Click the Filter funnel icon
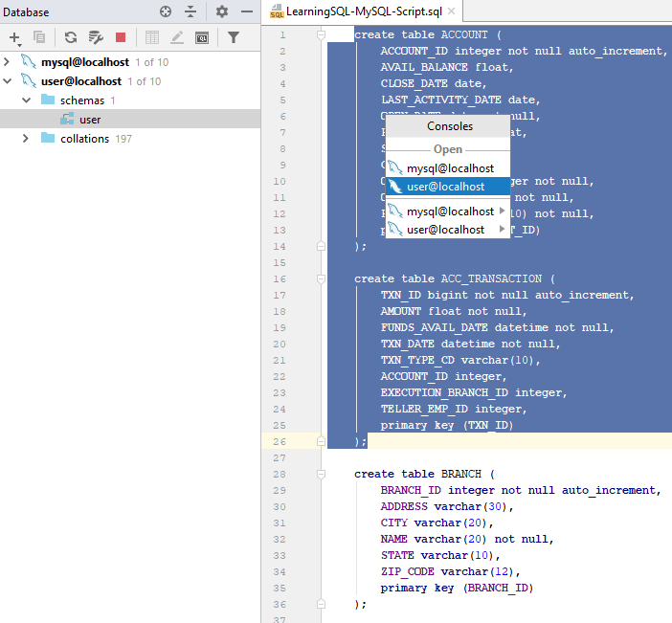The image size is (672, 623). tap(234, 37)
